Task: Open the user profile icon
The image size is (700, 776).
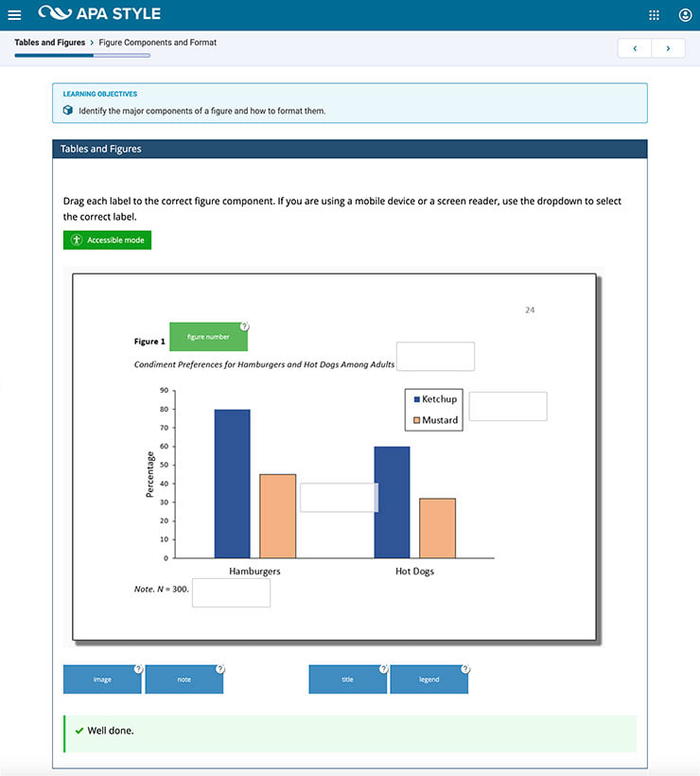Action: pos(685,15)
